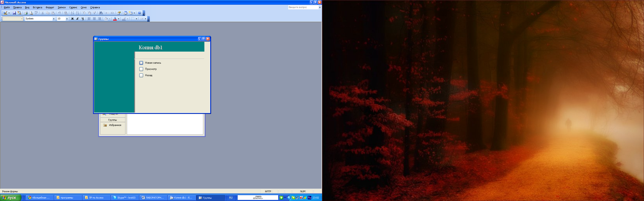Insert hyperlink using globe-chain icon
Viewport: 644px width, 201px height.
(66, 13)
